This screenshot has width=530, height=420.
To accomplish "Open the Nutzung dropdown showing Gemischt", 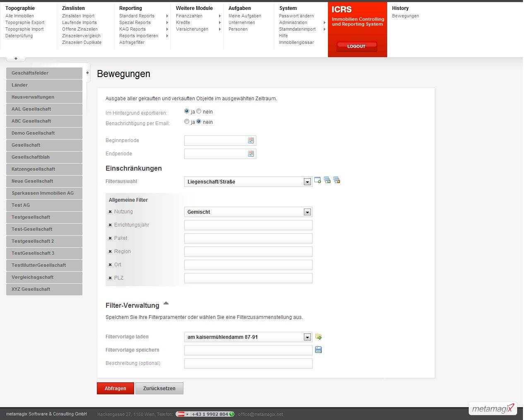I will click(x=248, y=212).
